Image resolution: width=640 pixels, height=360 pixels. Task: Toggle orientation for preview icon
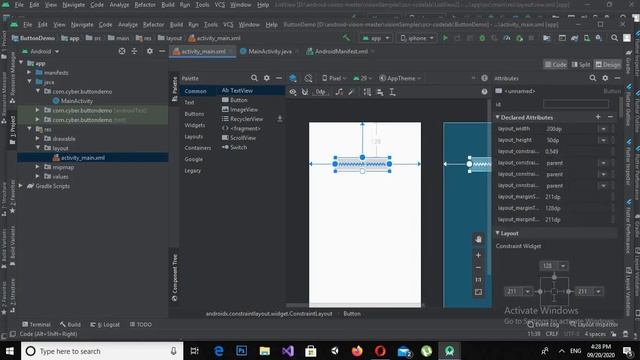tap(308, 78)
